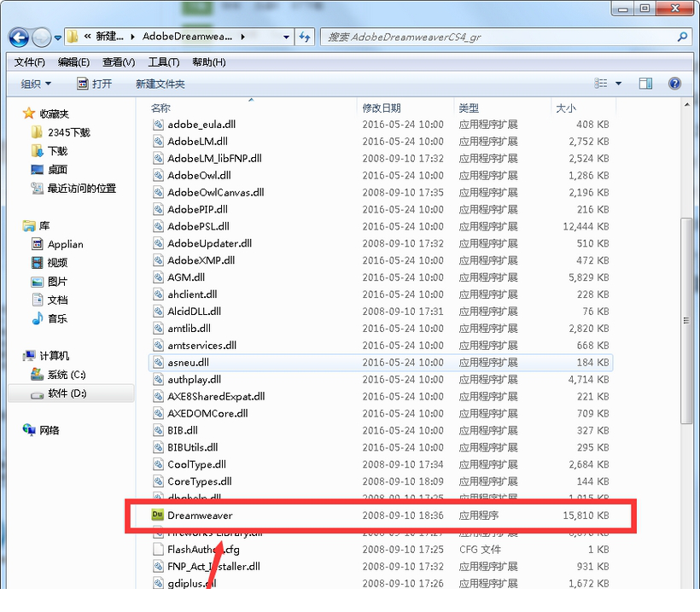
Task: Open the 帮助(H) menu
Action: [209, 62]
